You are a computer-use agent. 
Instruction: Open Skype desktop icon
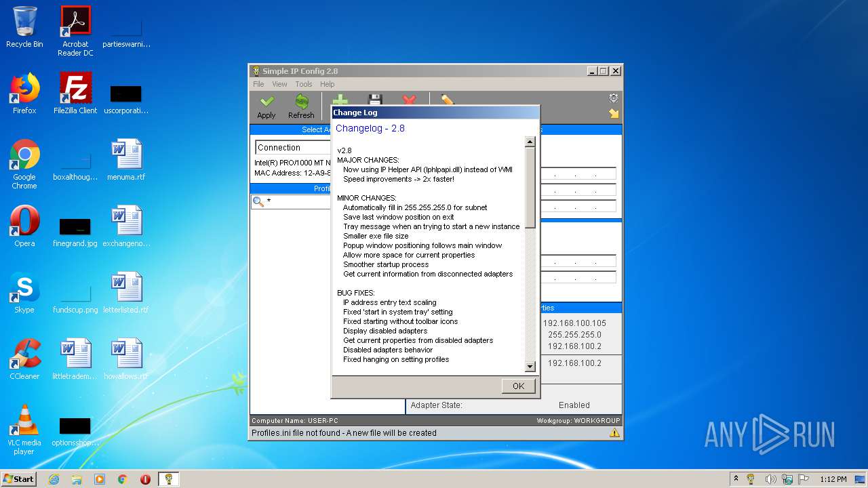coord(24,293)
